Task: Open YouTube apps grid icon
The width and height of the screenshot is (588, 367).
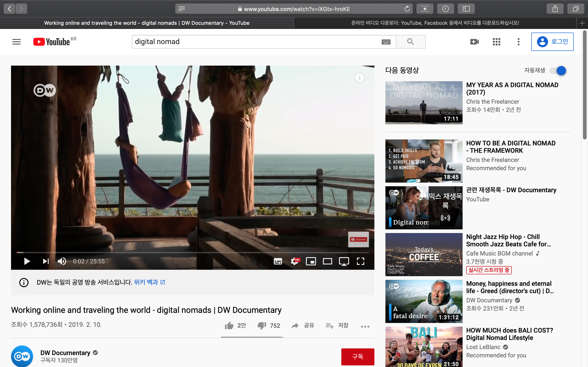Action: point(496,42)
